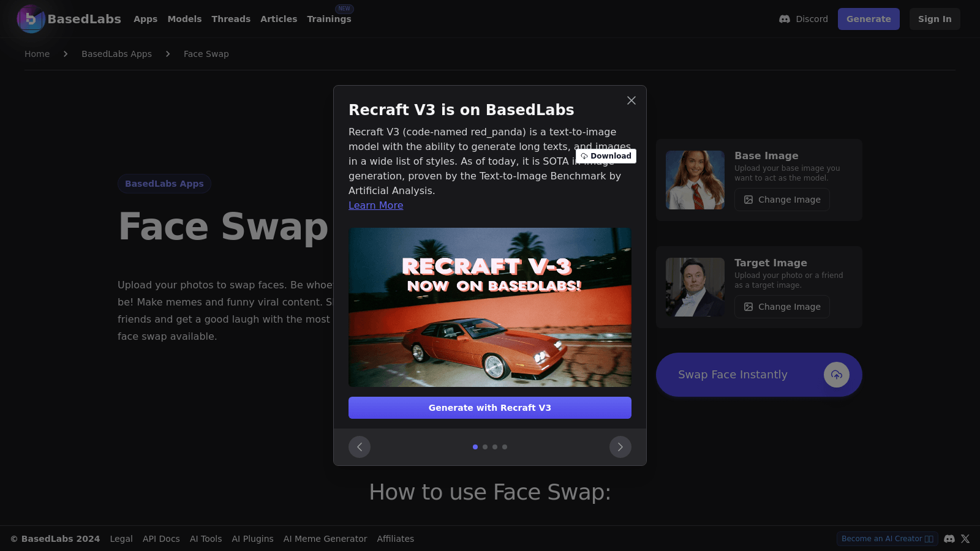Click upload icon on Swap Face Instantly
Viewport: 980px width, 551px height.
coord(837,375)
